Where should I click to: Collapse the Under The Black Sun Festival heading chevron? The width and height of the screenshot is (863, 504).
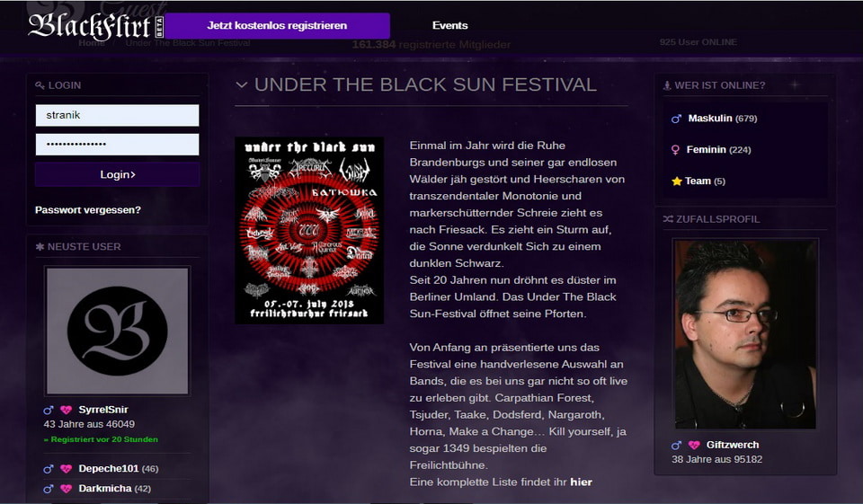point(241,84)
